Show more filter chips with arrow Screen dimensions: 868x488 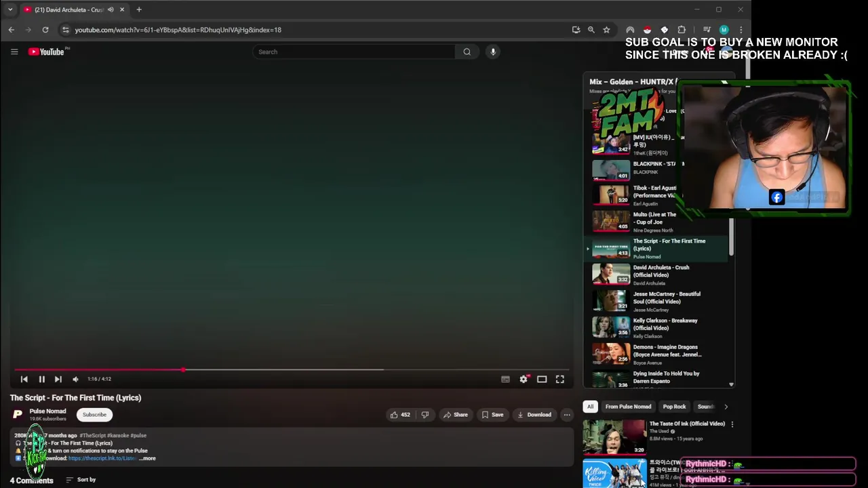(x=726, y=407)
